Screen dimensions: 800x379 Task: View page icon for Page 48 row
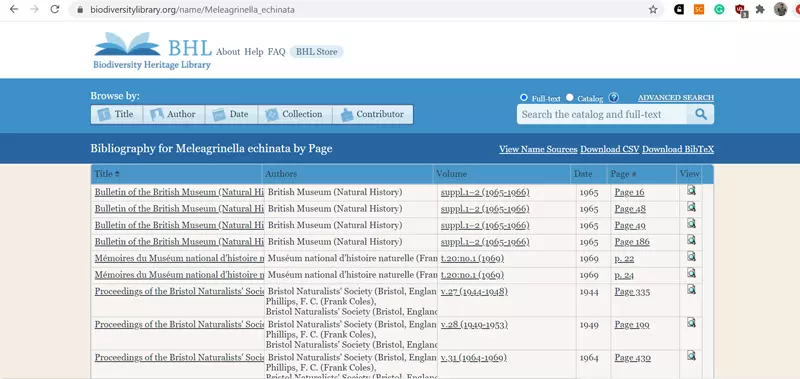point(691,207)
